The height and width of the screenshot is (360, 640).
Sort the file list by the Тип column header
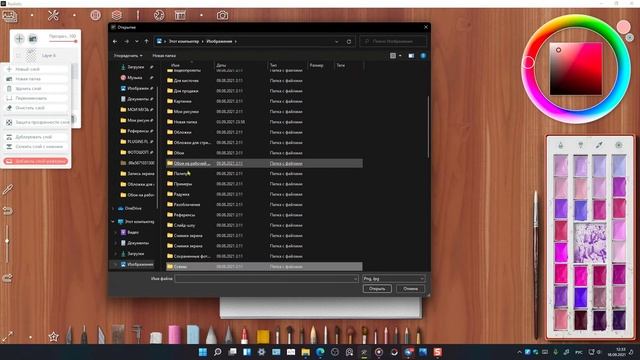pyautogui.click(x=273, y=65)
